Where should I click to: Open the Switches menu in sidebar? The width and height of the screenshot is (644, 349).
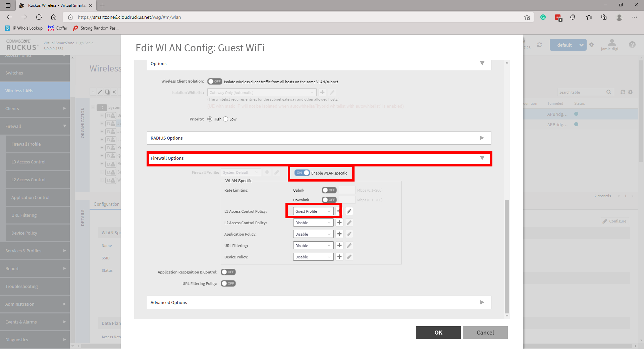coord(35,73)
